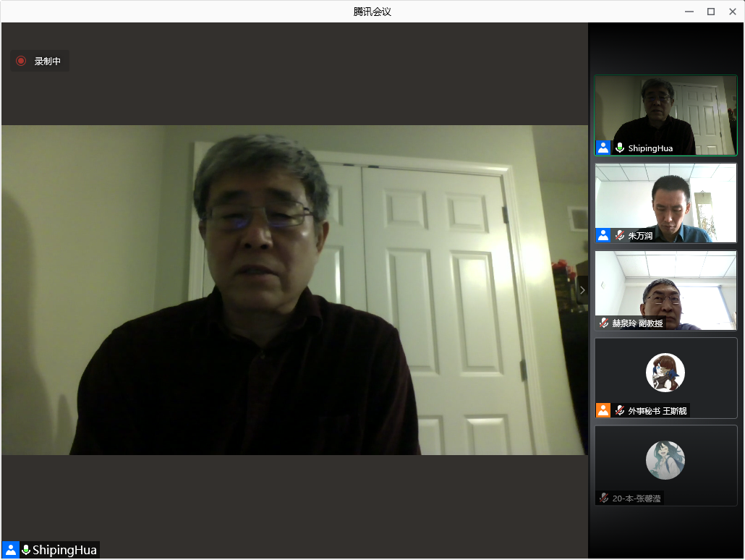The image size is (745, 560).
Task: Collapse the participant video sidebar using the arrow
Action: pos(582,290)
